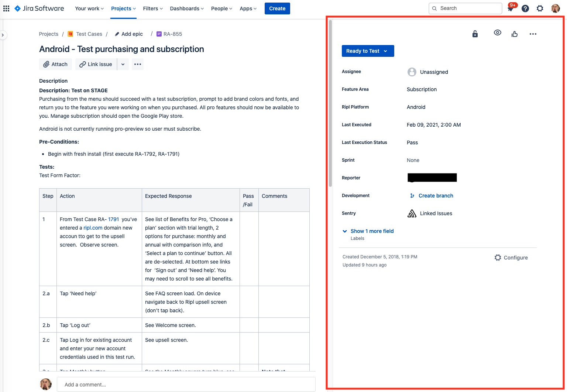Image resolution: width=567 pixels, height=392 pixels.
Task: Open the Ready to Test status dropdown
Action: (368, 51)
